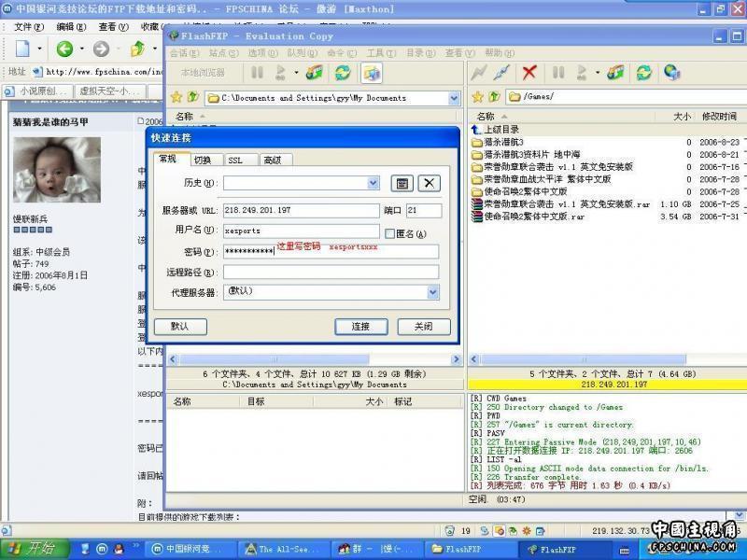Toggle the anonymous 匿名 checkbox

pos(389,234)
